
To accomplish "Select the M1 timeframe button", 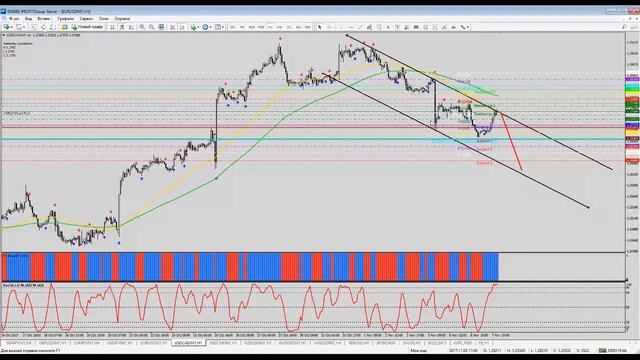I will (x=233, y=27).
